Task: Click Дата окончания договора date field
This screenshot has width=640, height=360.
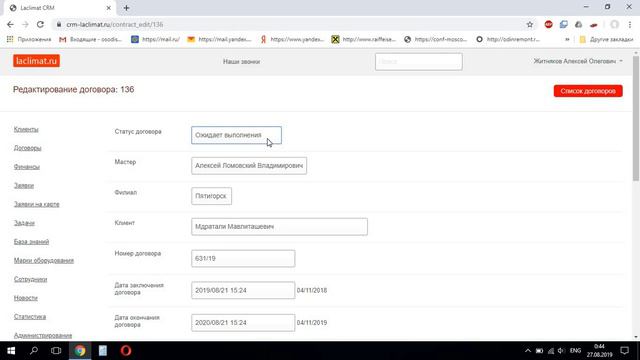Action: (x=243, y=322)
